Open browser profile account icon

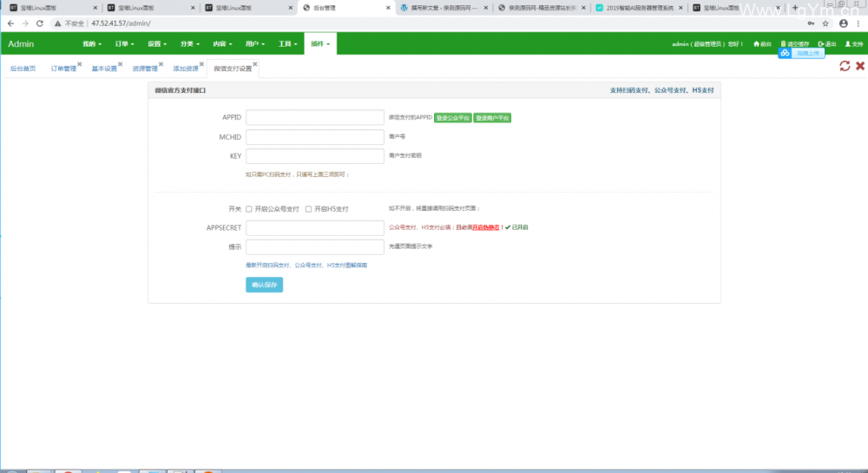pyautogui.click(x=843, y=23)
